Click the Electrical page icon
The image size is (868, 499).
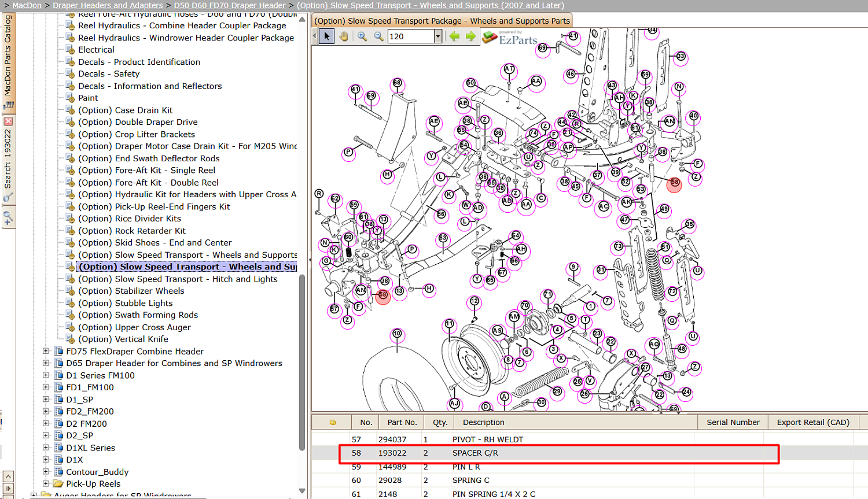pyautogui.click(x=70, y=50)
